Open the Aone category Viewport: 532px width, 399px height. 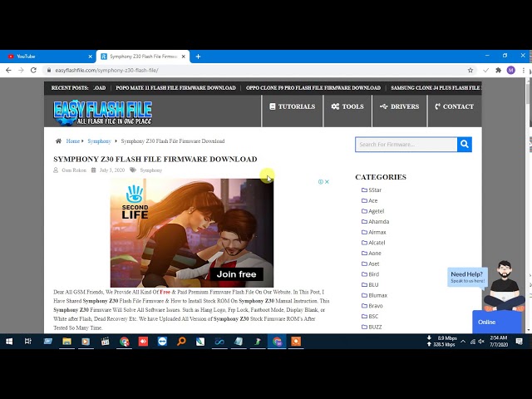coord(375,253)
